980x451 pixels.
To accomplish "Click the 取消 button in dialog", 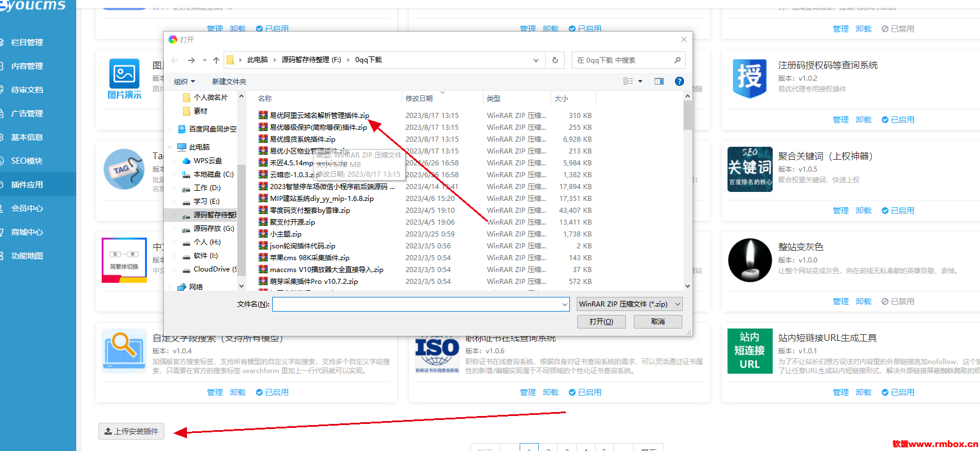I will pos(658,322).
